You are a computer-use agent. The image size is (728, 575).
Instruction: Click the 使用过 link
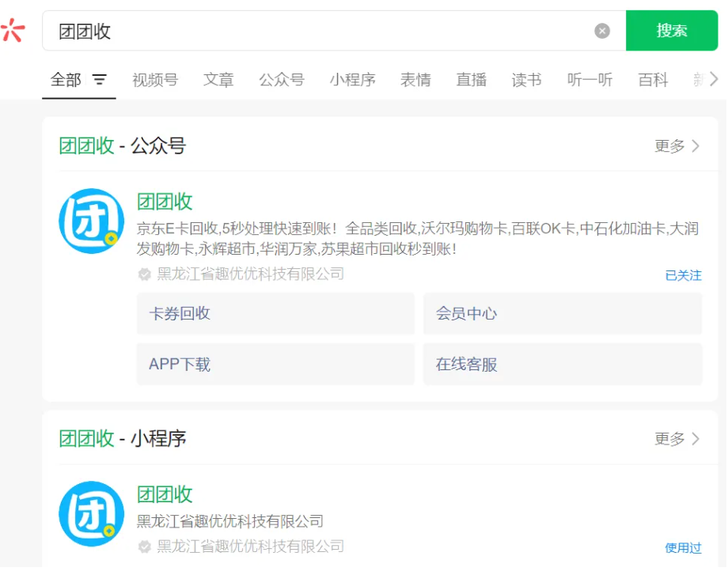(x=683, y=547)
